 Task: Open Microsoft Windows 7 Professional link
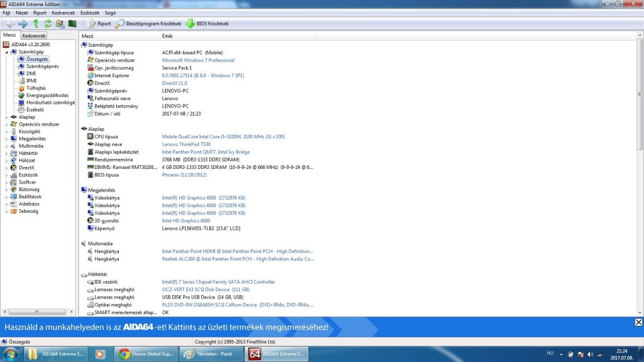[198, 60]
